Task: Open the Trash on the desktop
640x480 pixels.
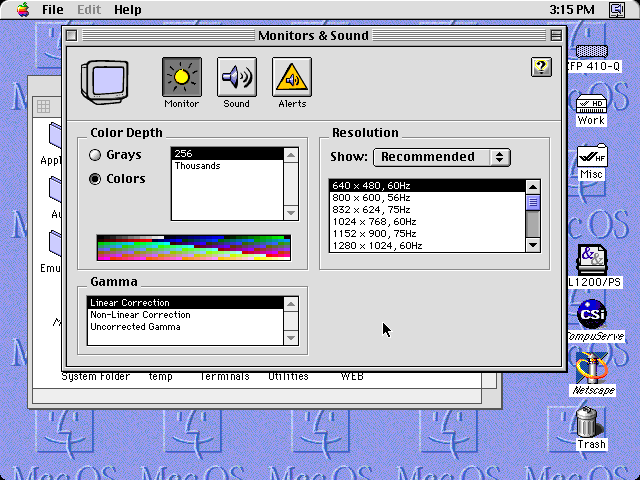Action: [x=591, y=423]
